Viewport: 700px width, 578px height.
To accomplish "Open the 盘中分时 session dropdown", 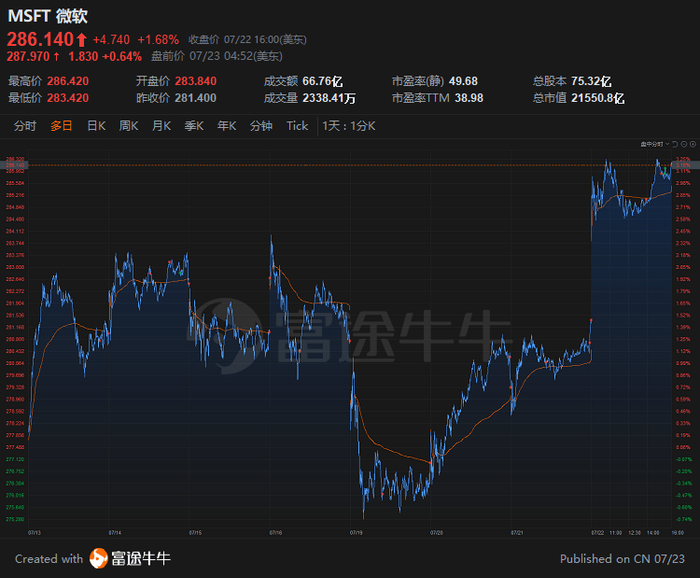I will (655, 144).
